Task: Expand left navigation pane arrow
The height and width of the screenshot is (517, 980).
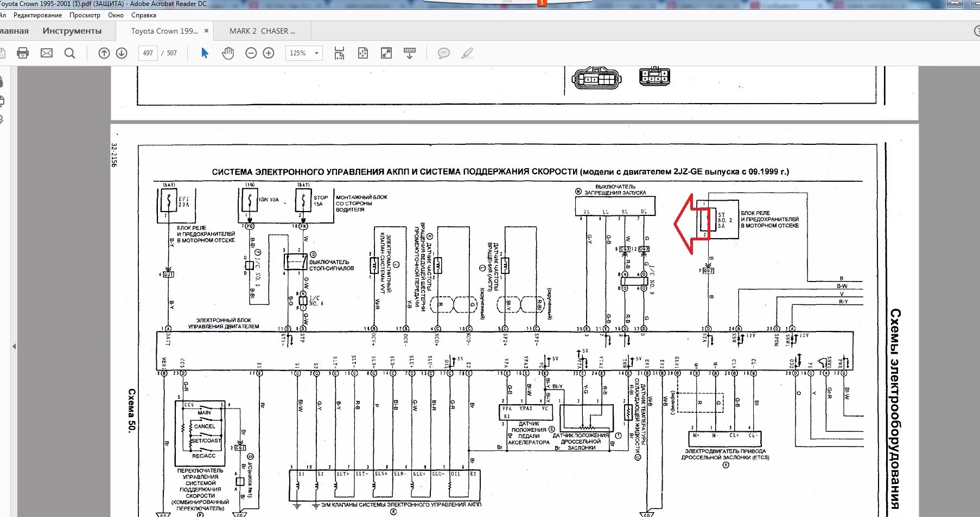Action: pyautogui.click(x=14, y=346)
